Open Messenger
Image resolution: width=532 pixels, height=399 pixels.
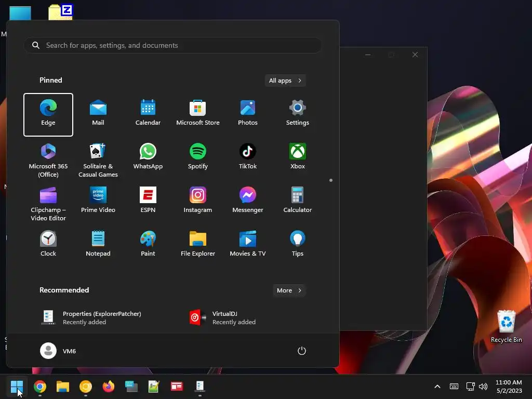pyautogui.click(x=248, y=201)
